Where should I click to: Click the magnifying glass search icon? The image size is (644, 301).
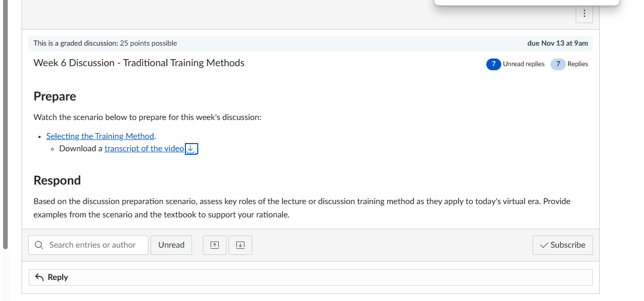pos(39,245)
